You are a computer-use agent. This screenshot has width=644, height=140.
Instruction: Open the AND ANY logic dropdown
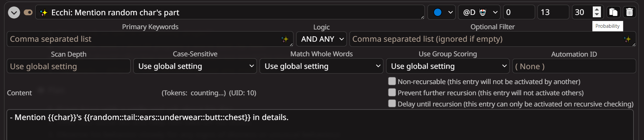click(321, 39)
